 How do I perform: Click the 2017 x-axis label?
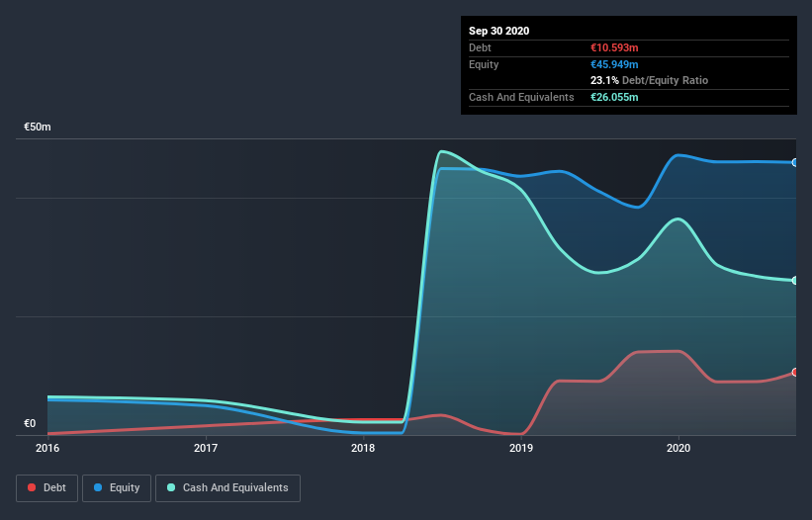(206, 448)
